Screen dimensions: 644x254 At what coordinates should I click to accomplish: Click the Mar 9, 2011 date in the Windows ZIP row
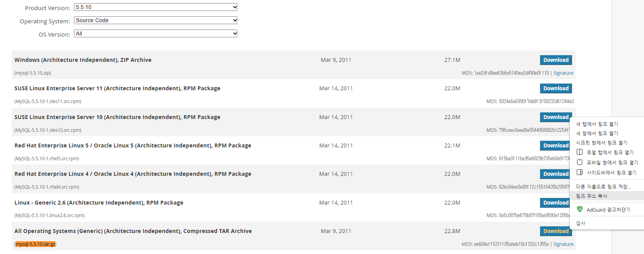click(336, 60)
